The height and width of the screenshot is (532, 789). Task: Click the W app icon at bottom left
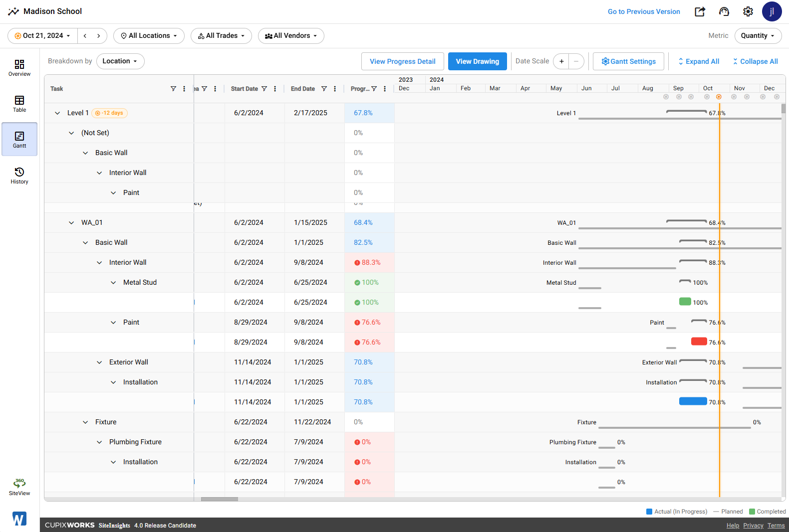tap(19, 519)
